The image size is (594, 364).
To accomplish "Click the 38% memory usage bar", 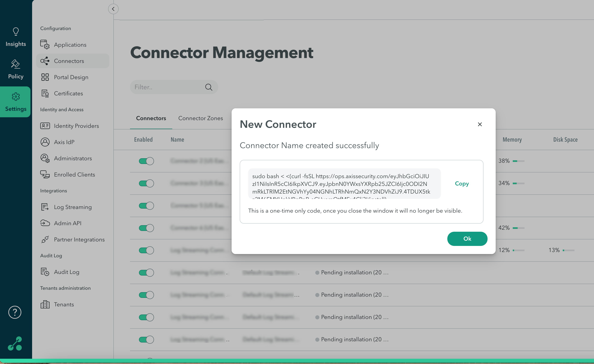I will [x=518, y=161].
